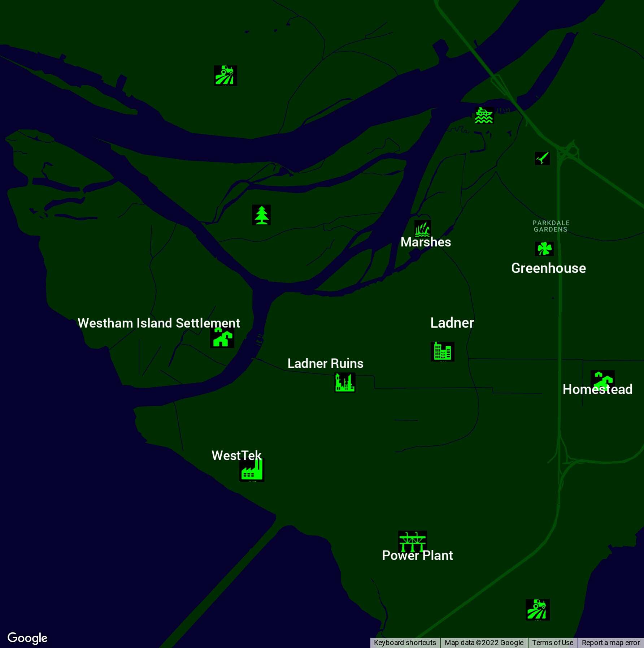Click Report a map error link
Screen dimensions: 644x648
click(610, 643)
